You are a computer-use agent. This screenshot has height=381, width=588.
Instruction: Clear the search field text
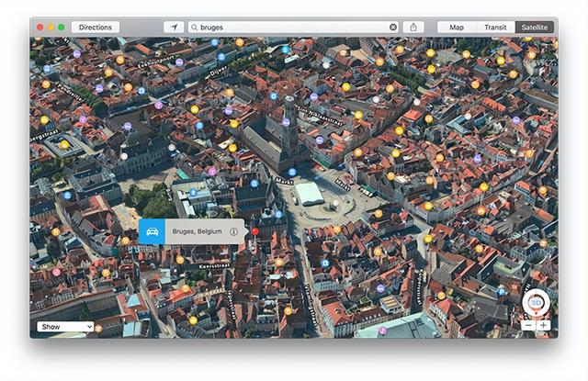point(393,28)
